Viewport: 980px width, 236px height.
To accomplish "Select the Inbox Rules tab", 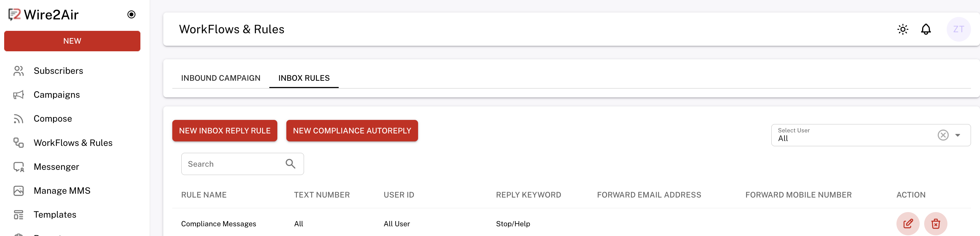I will tap(304, 78).
